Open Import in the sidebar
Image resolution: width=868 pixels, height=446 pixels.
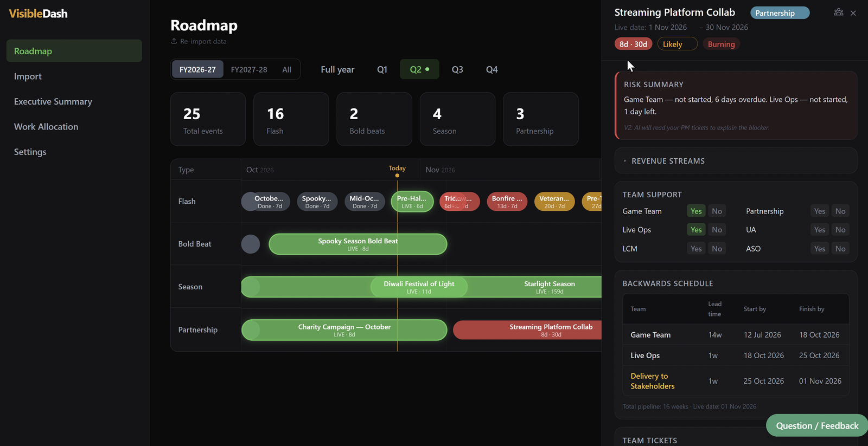coord(74,76)
